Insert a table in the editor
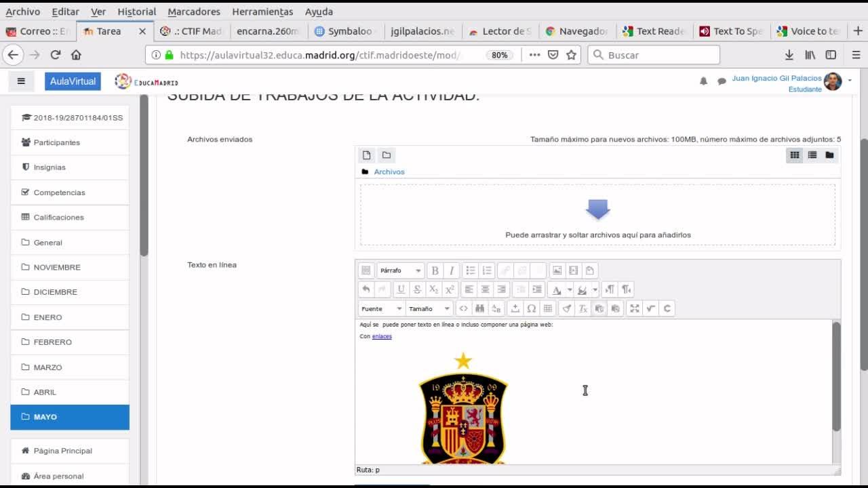This screenshot has height=488, width=868. coord(548,308)
